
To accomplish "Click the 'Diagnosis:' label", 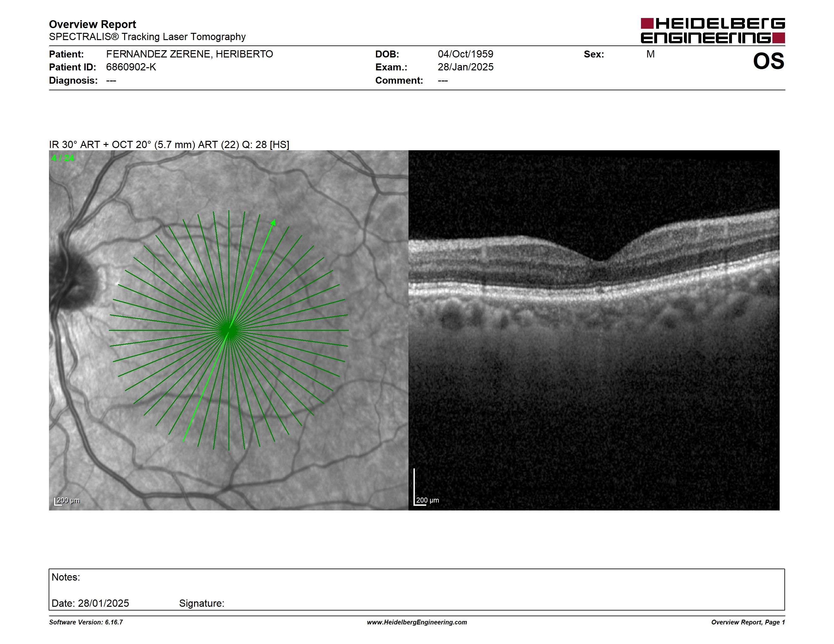I will point(73,80).
